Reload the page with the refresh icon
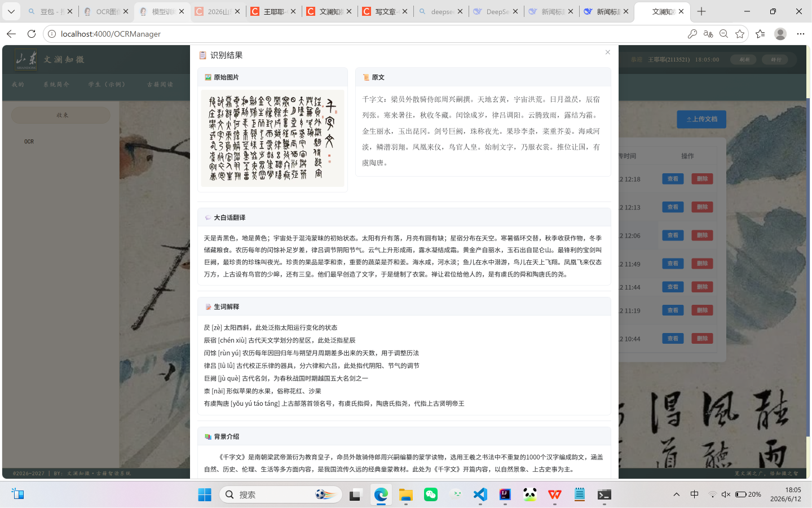Viewport: 812px width, 508px height. [x=32, y=34]
